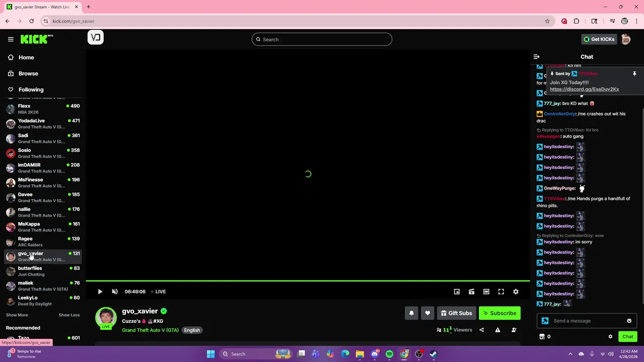Open Steam from the taskbar
The image size is (644, 362).
point(433,354)
